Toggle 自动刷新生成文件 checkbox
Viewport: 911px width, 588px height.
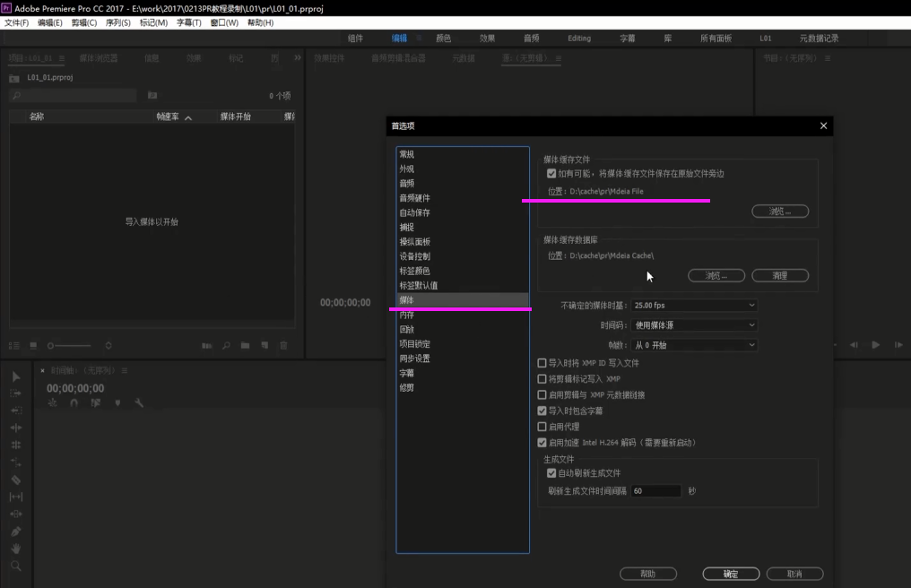pos(551,473)
